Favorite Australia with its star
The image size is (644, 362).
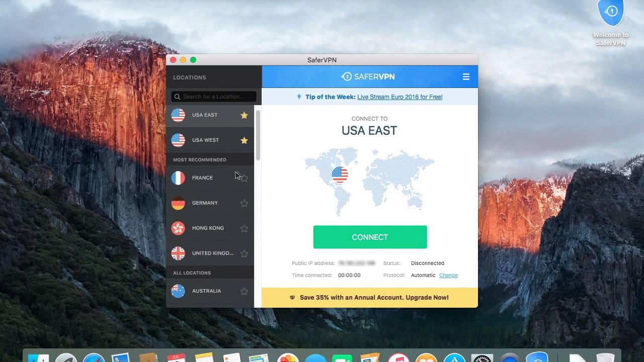tap(244, 291)
